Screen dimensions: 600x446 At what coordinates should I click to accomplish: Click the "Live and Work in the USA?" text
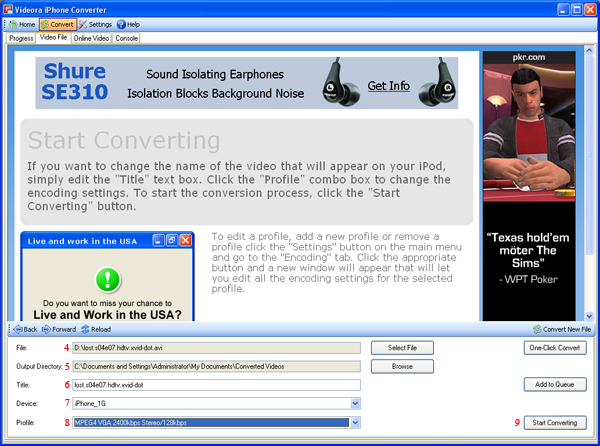pos(107,315)
